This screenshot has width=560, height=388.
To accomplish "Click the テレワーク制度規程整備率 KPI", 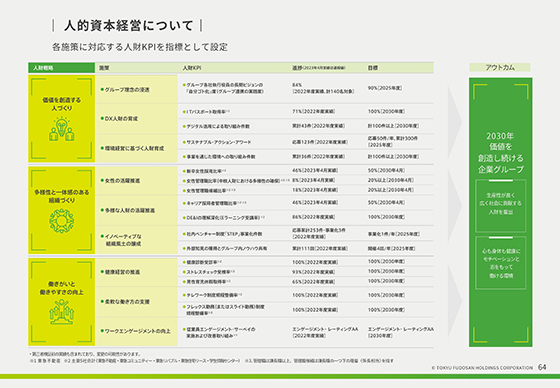I will pos(212,295).
